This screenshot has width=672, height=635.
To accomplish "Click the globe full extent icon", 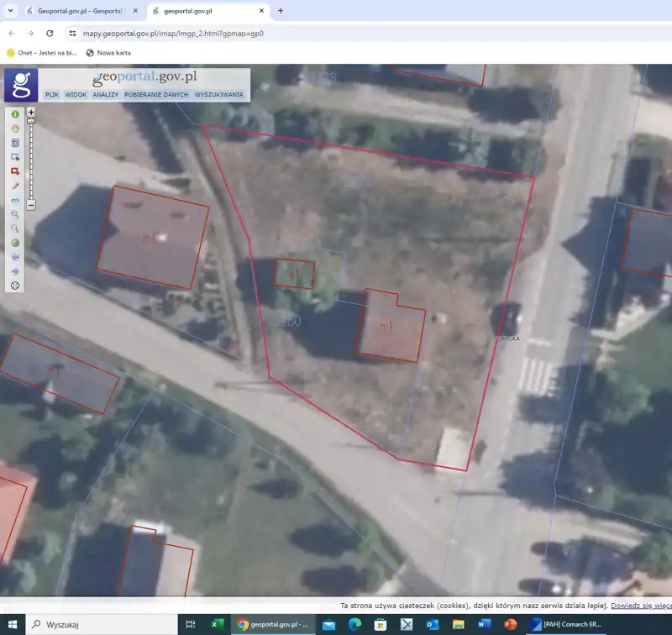I will pyautogui.click(x=15, y=243).
